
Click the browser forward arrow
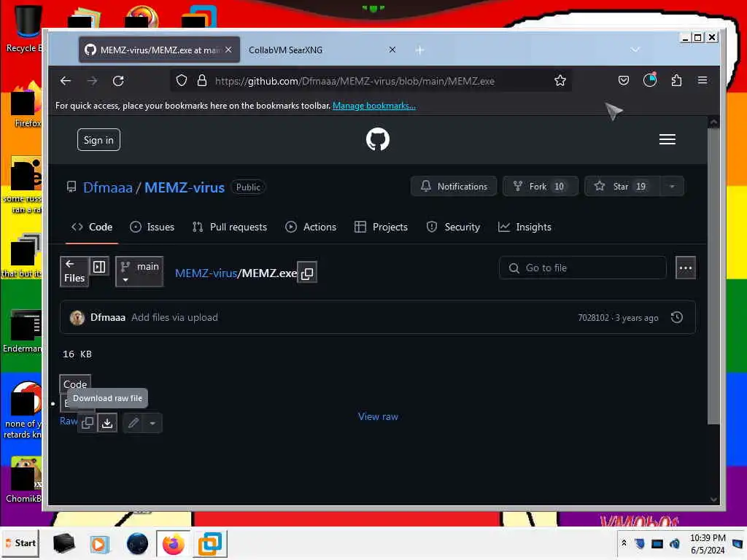coord(92,81)
